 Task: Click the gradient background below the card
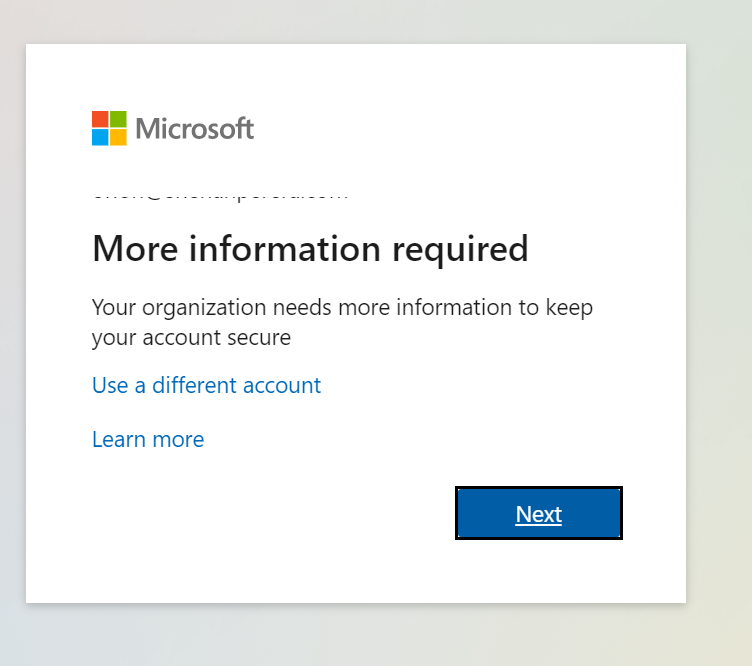pyautogui.click(x=376, y=636)
